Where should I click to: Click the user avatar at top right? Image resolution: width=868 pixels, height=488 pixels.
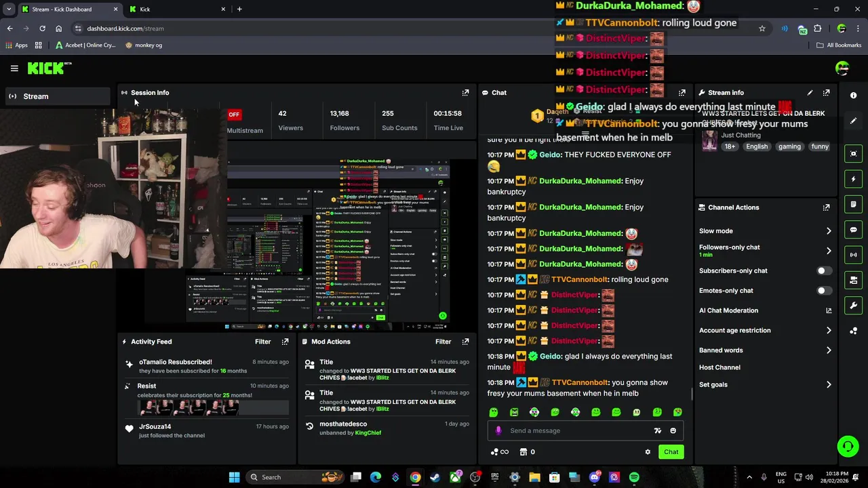[x=842, y=68]
